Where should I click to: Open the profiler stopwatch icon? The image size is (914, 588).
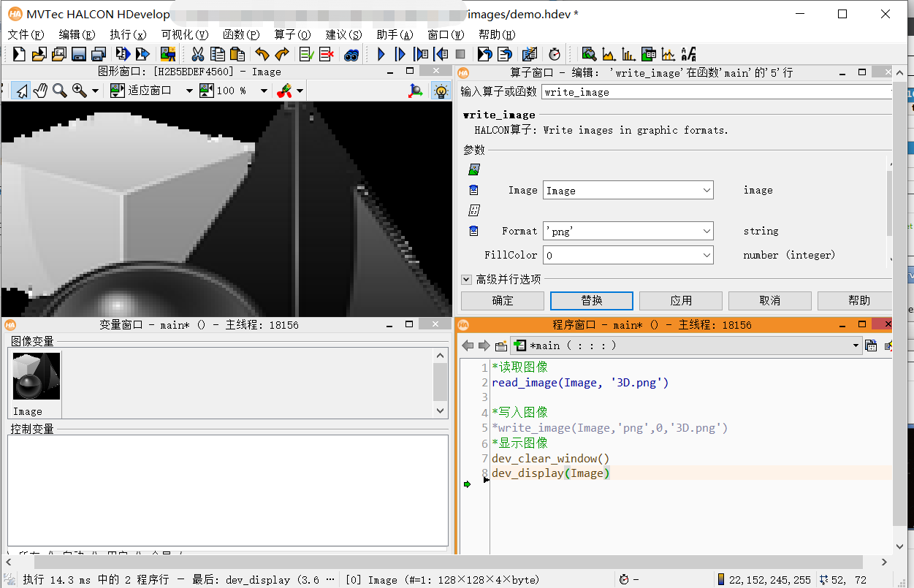tap(555, 53)
